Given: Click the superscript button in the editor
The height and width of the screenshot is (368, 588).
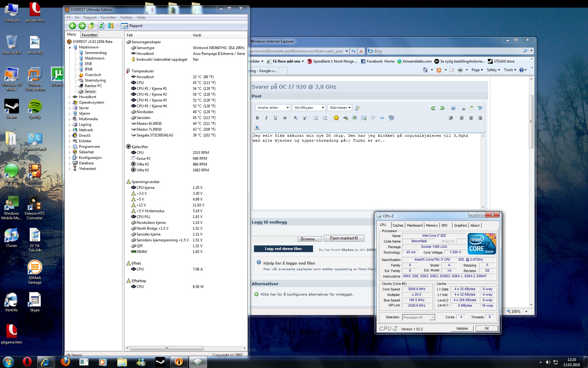Looking at the screenshot, I should [x=305, y=118].
